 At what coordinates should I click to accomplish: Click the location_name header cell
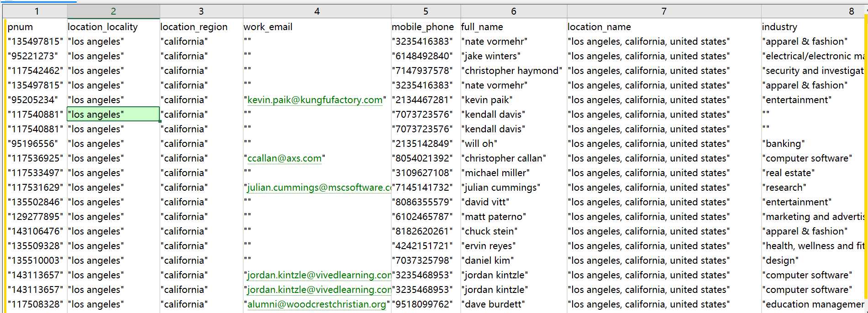[664, 27]
